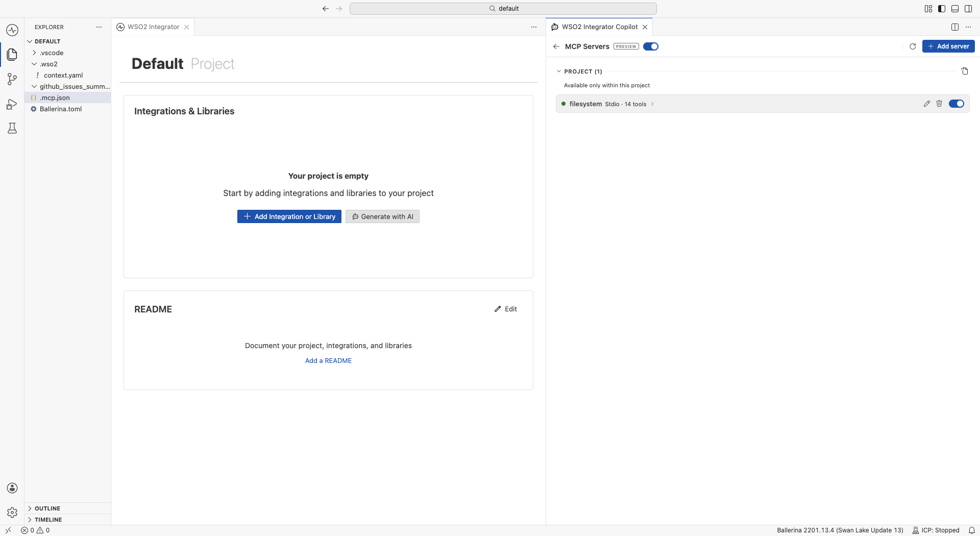Click the remote window status bar icon
The image size is (980, 536).
coord(8,530)
